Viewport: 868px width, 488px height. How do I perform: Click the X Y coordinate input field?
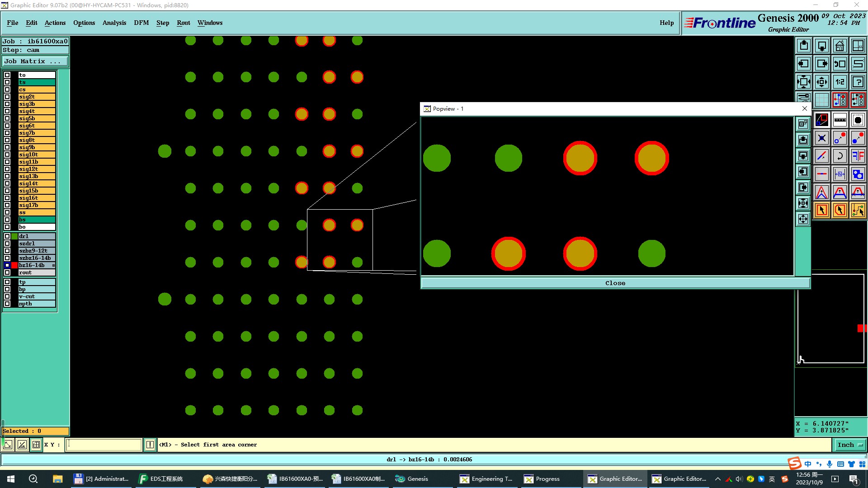(104, 445)
